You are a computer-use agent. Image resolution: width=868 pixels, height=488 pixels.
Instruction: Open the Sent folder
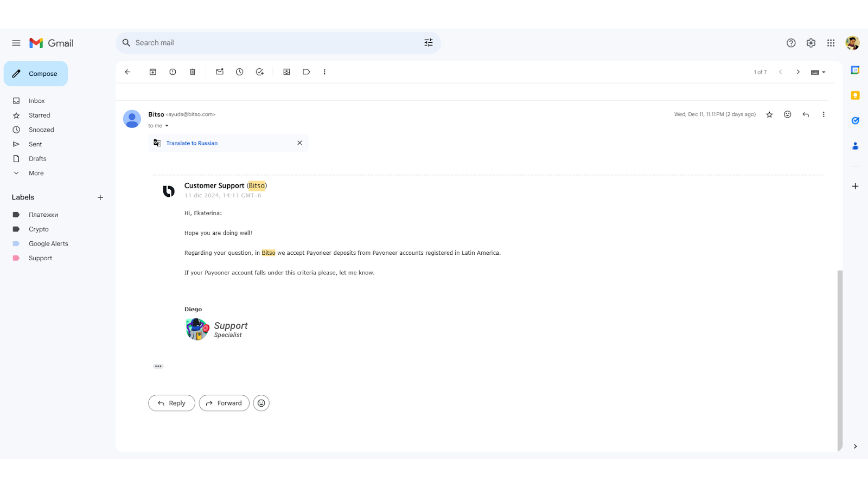click(x=35, y=144)
